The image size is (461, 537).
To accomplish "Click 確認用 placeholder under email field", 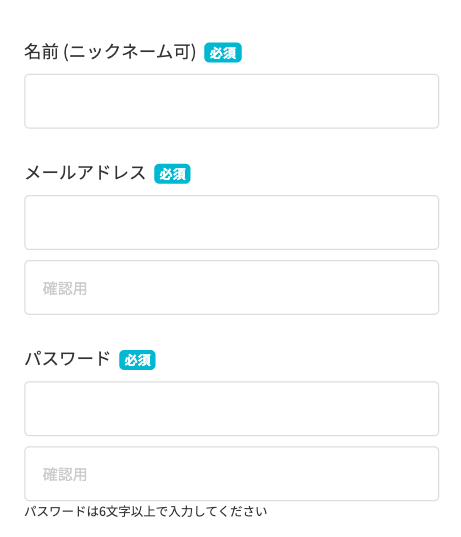I will (x=65, y=288).
